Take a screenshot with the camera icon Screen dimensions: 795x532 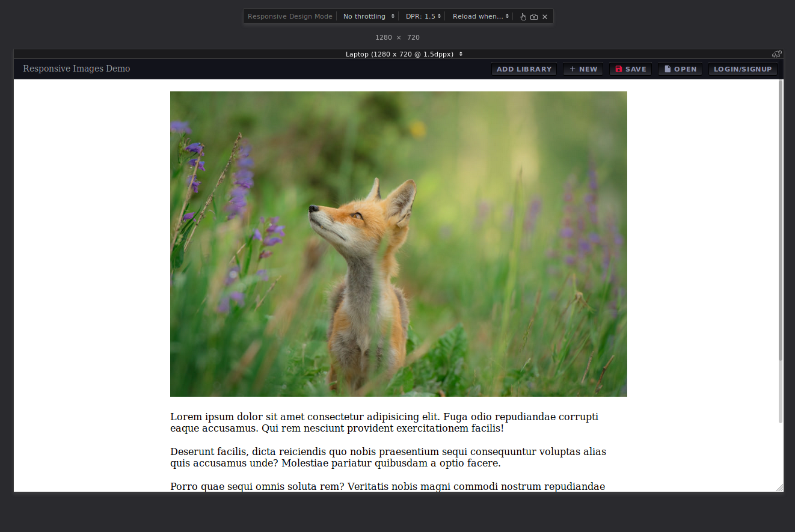coord(534,17)
